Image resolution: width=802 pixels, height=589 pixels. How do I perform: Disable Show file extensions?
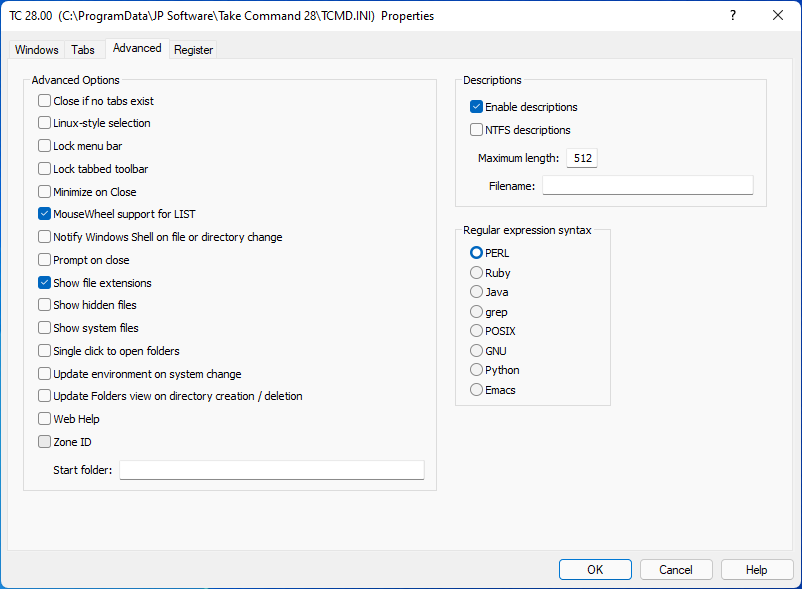tap(44, 283)
